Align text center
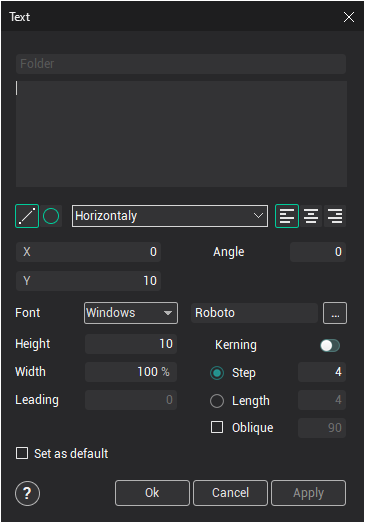The height and width of the screenshot is (523, 365). [311, 216]
